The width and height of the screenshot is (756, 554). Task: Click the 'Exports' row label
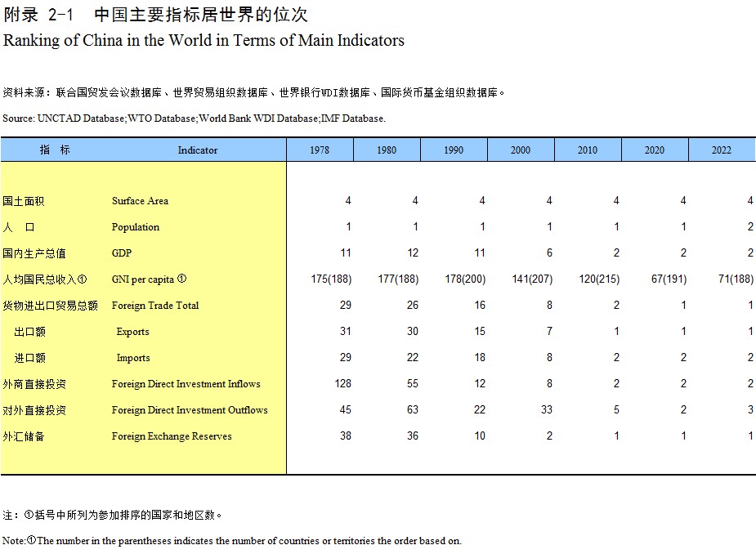coord(132,332)
